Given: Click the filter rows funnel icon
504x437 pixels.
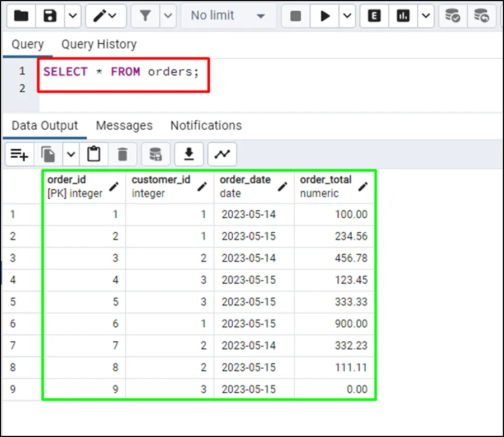Looking at the screenshot, I should pyautogui.click(x=145, y=16).
